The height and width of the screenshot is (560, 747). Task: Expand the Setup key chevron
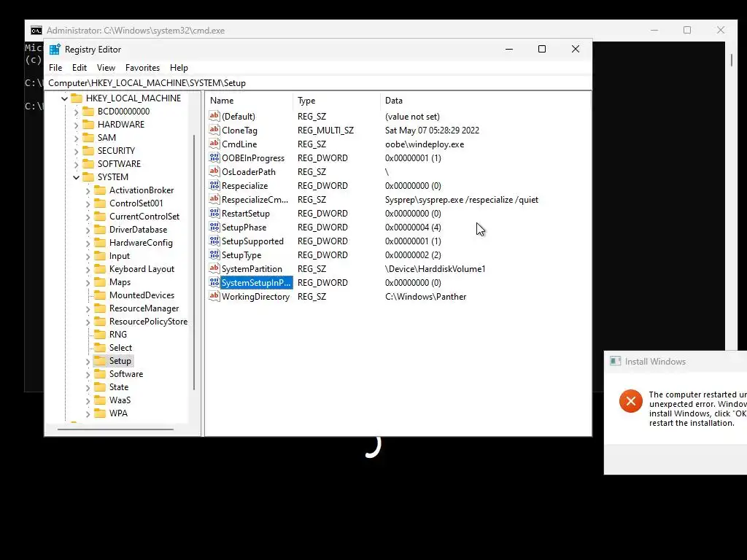pyautogui.click(x=88, y=361)
